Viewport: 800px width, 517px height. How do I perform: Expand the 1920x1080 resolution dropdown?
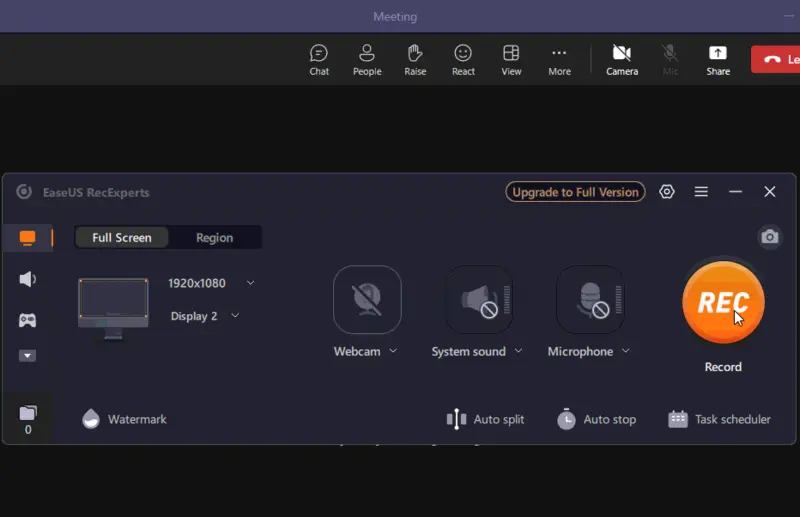(x=250, y=283)
